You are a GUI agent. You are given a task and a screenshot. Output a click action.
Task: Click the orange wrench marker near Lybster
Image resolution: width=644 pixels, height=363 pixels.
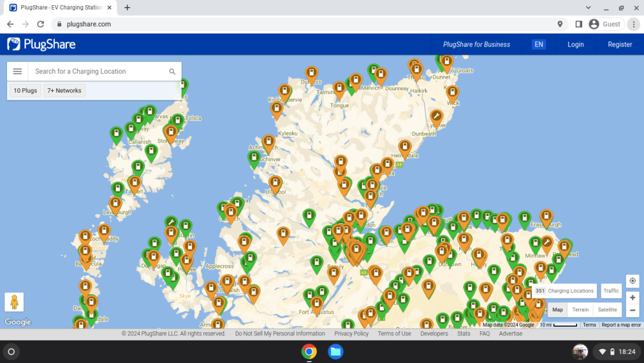(x=436, y=117)
